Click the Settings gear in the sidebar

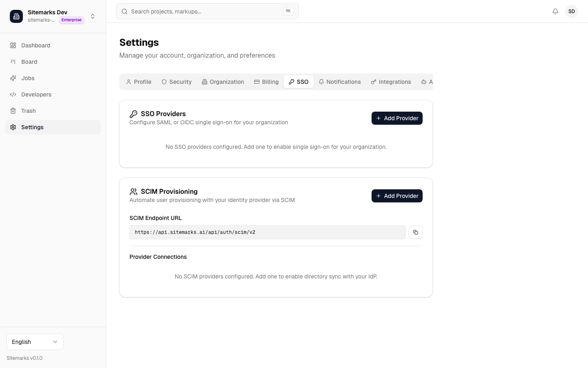pyautogui.click(x=13, y=127)
